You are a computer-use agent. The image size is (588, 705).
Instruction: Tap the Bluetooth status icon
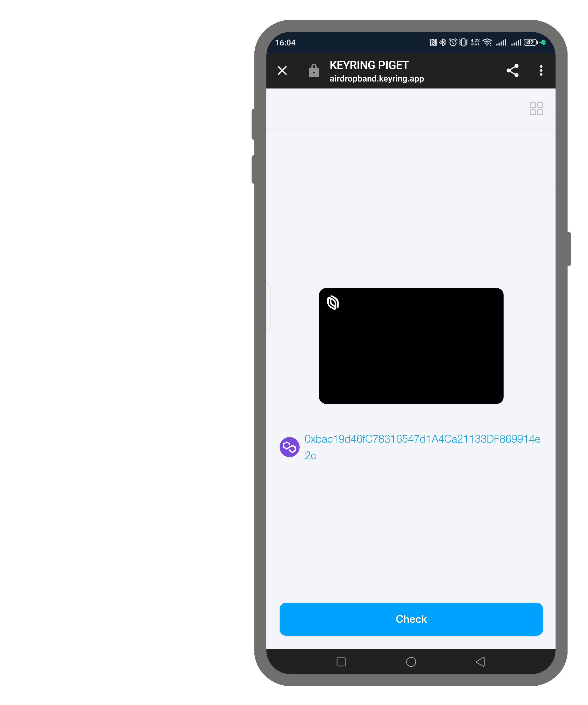443,42
